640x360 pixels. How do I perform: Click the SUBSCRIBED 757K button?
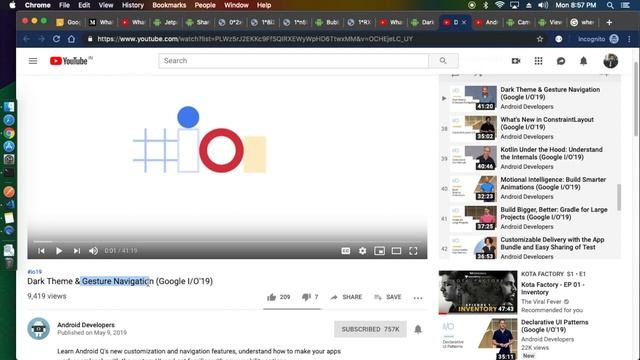(x=370, y=329)
